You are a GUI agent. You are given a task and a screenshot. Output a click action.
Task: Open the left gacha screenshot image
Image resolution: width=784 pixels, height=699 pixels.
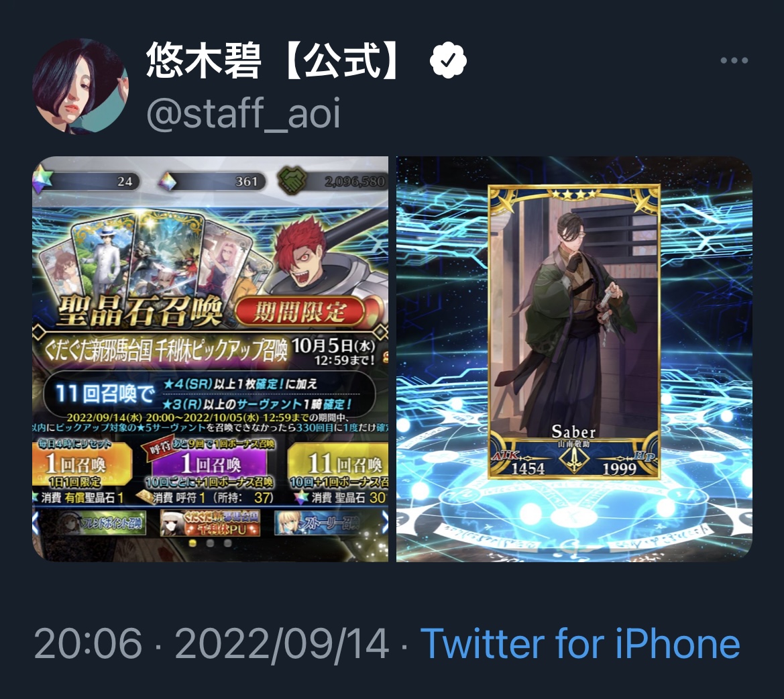click(211, 358)
